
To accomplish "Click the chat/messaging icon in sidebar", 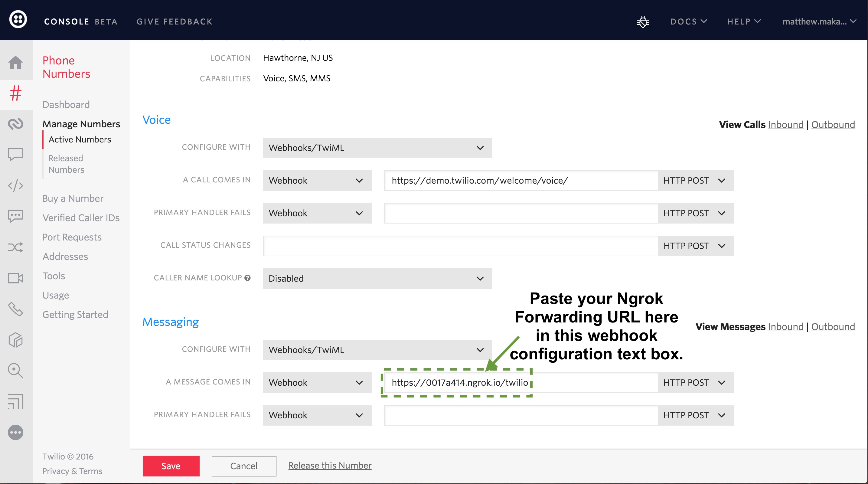I will click(x=16, y=154).
